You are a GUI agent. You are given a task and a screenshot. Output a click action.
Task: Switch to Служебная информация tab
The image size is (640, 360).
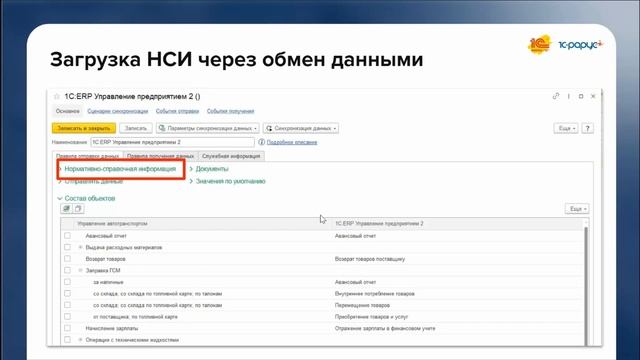231,156
